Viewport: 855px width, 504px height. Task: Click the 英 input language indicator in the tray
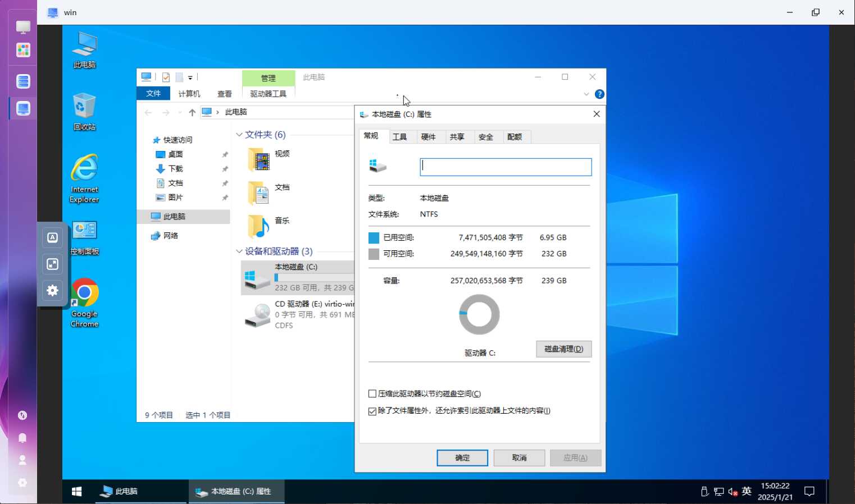(x=746, y=491)
